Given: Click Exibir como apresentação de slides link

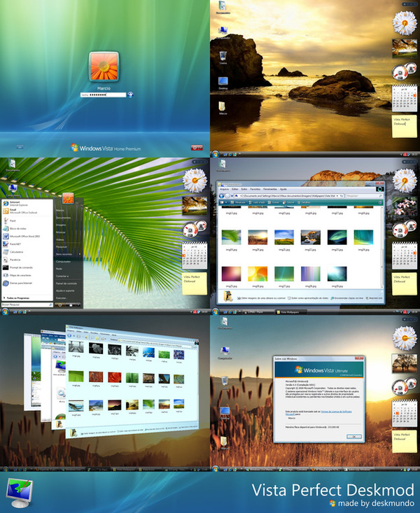Looking at the screenshot, I should coord(308,298).
